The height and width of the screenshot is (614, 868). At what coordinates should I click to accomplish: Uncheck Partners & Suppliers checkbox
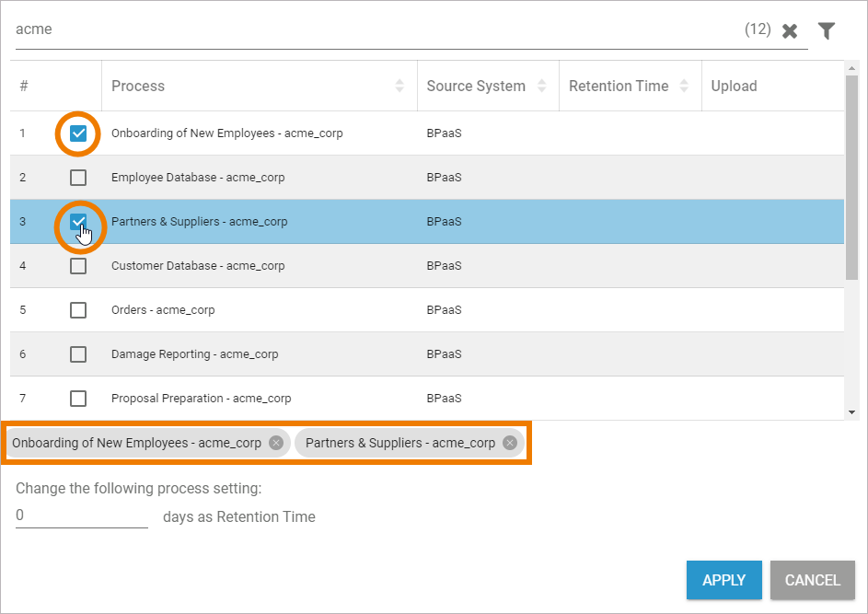click(x=78, y=221)
